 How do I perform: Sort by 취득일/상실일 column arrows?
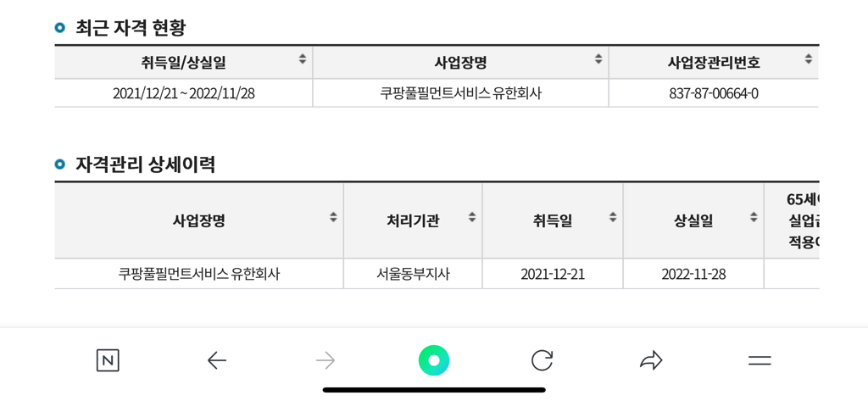click(x=303, y=58)
